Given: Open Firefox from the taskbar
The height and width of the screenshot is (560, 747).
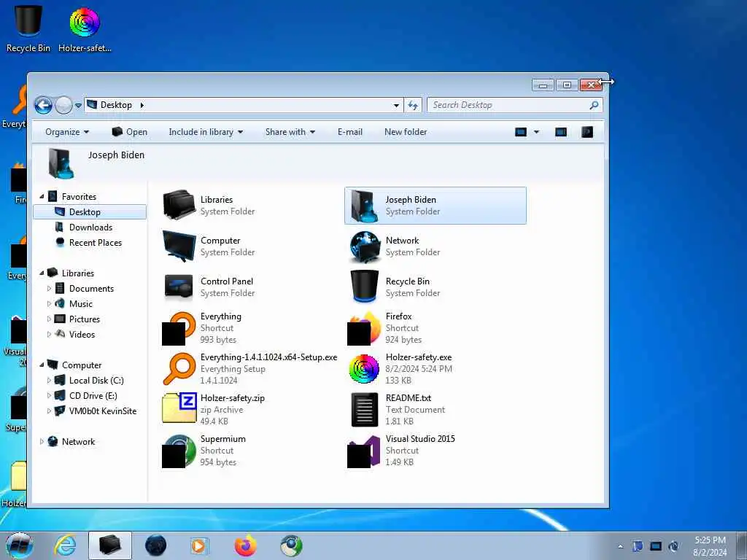Looking at the screenshot, I should click(x=245, y=545).
